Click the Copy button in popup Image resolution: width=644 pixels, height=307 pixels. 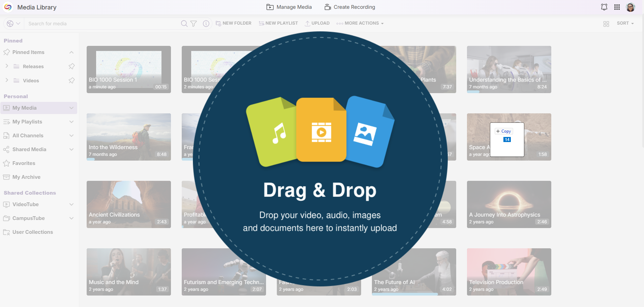point(504,131)
